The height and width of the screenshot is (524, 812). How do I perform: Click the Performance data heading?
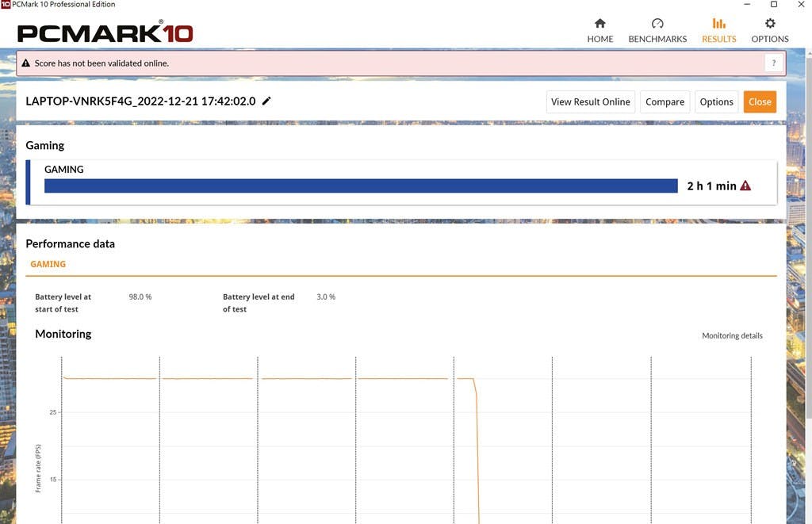(x=70, y=244)
